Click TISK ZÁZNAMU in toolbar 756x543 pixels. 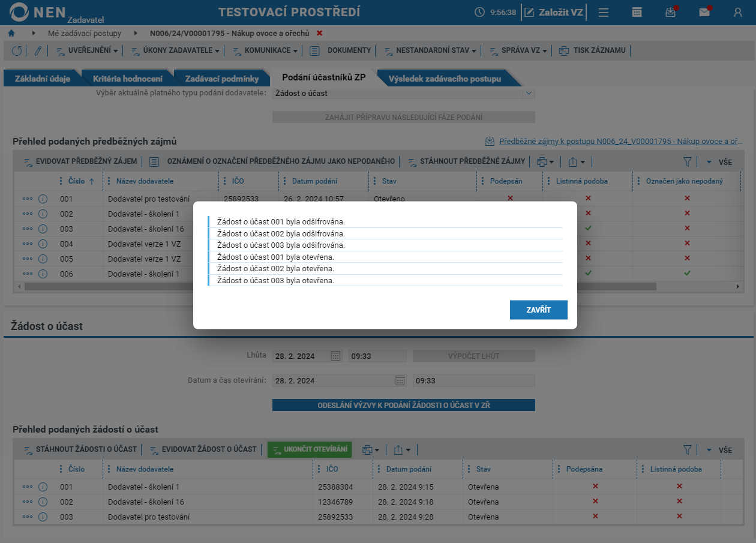(592, 50)
